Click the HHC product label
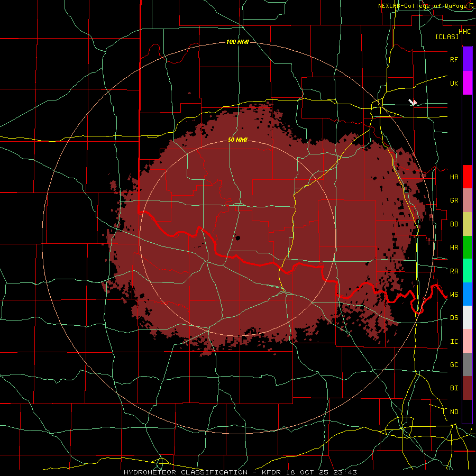 464,31
